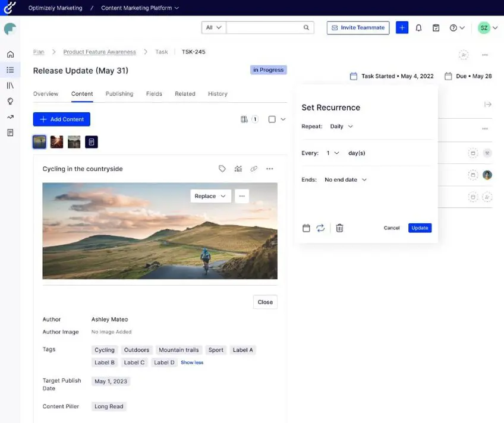Click the tag icon on Cycling content
Image resolution: width=504 pixels, height=423 pixels.
click(x=222, y=169)
